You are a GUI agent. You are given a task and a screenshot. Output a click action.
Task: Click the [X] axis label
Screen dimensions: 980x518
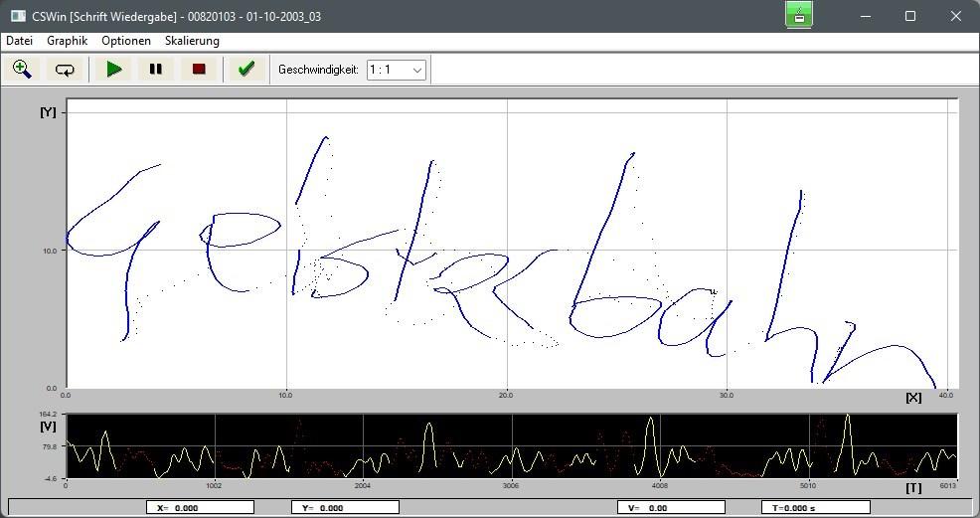pyautogui.click(x=913, y=398)
